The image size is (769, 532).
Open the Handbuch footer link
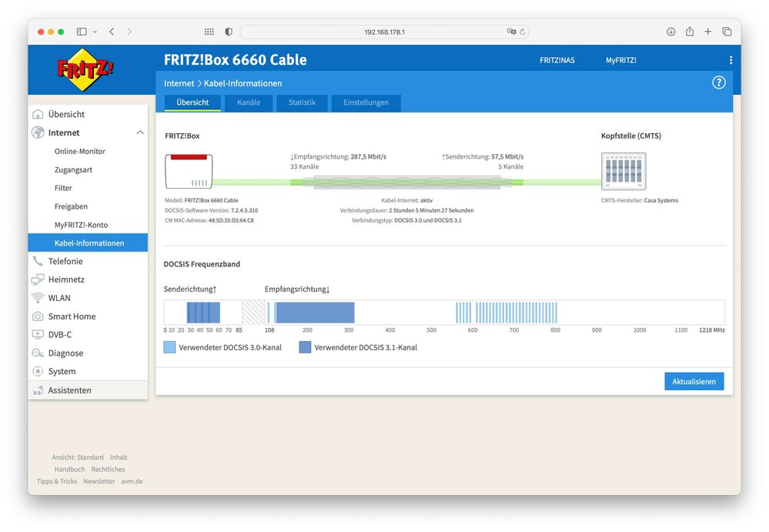[x=69, y=469]
